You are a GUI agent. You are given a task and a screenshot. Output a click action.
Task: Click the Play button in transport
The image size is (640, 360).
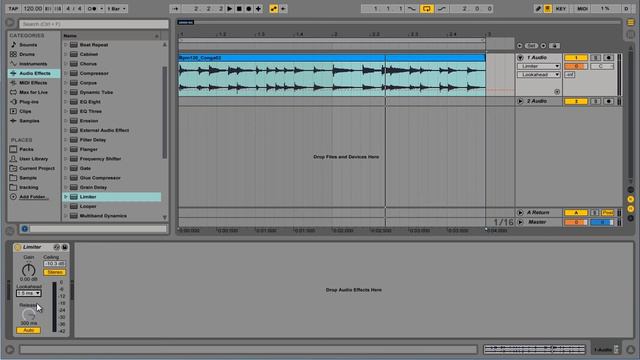click(x=229, y=9)
